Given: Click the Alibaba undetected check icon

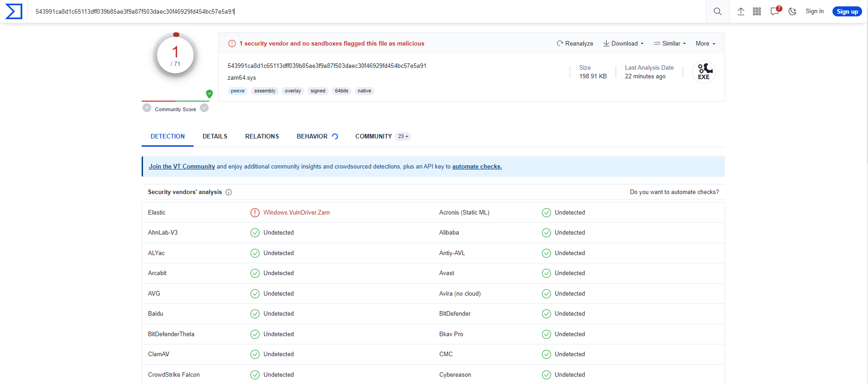Looking at the screenshot, I should [x=546, y=233].
